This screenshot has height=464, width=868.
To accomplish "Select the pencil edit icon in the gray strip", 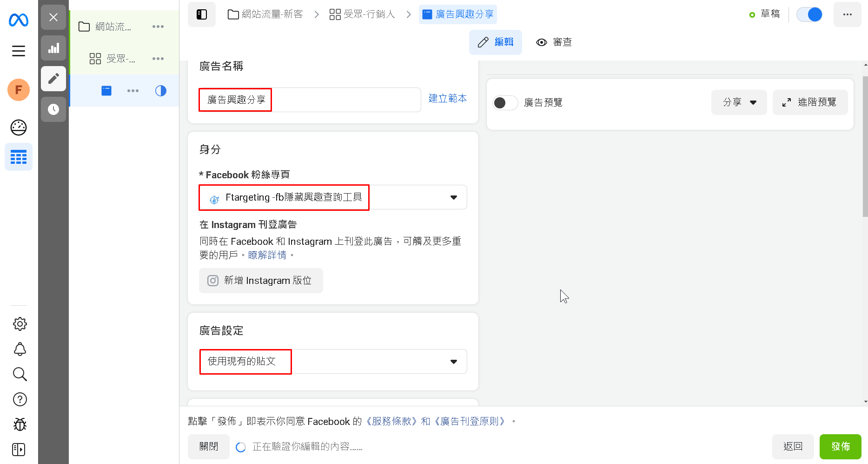I will (53, 79).
